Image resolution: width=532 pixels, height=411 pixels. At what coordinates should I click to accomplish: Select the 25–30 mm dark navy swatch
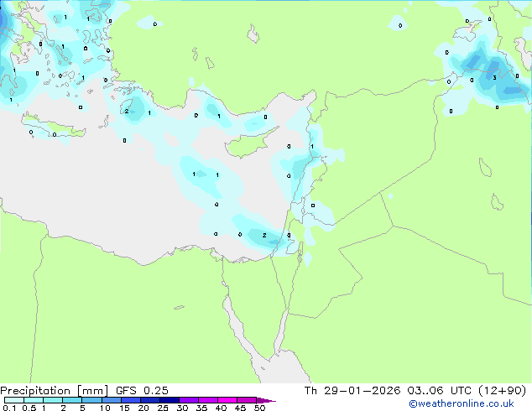(x=170, y=400)
